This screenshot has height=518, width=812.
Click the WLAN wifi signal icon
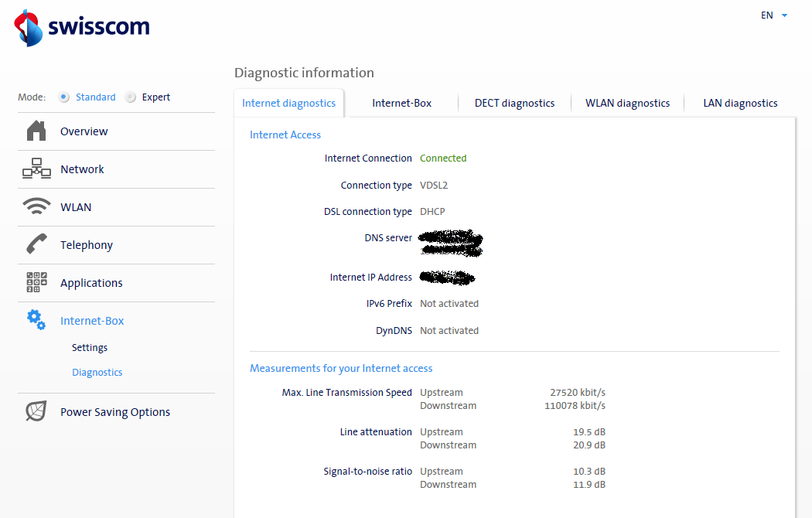(36, 207)
